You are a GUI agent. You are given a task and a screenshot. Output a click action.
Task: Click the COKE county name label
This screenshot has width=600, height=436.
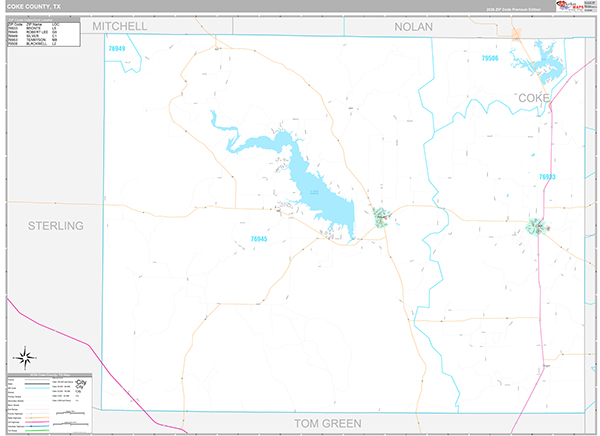(534, 98)
